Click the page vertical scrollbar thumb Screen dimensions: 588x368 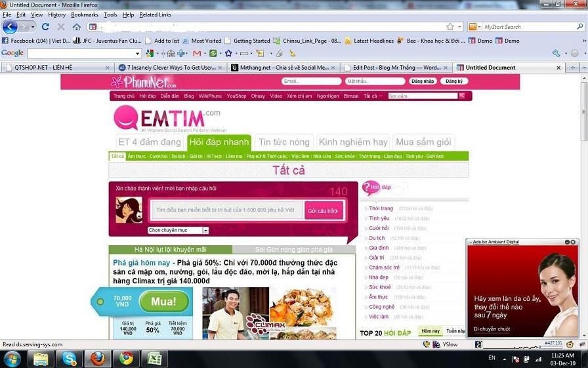(x=584, y=112)
